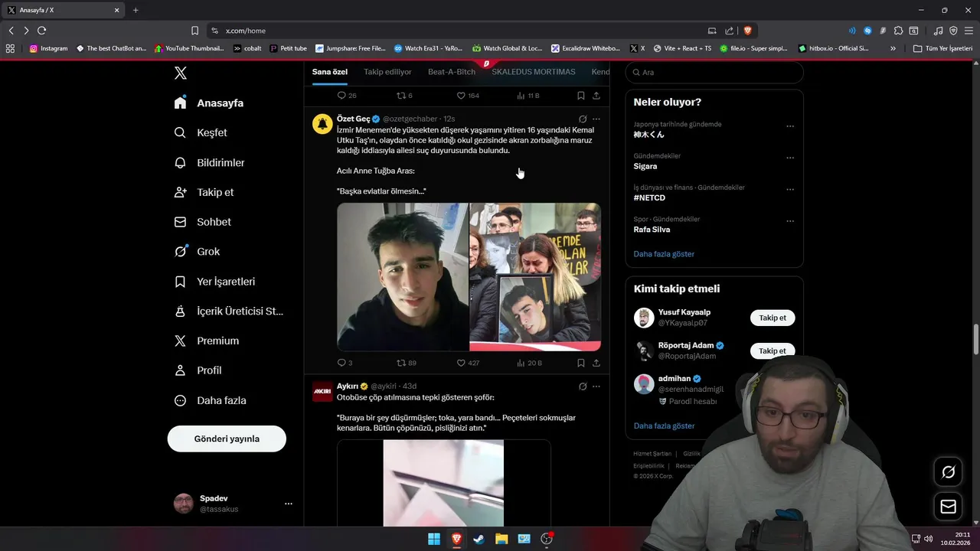Reply icon with 26 on top post
This screenshot has width=980, height=551.
341,96
